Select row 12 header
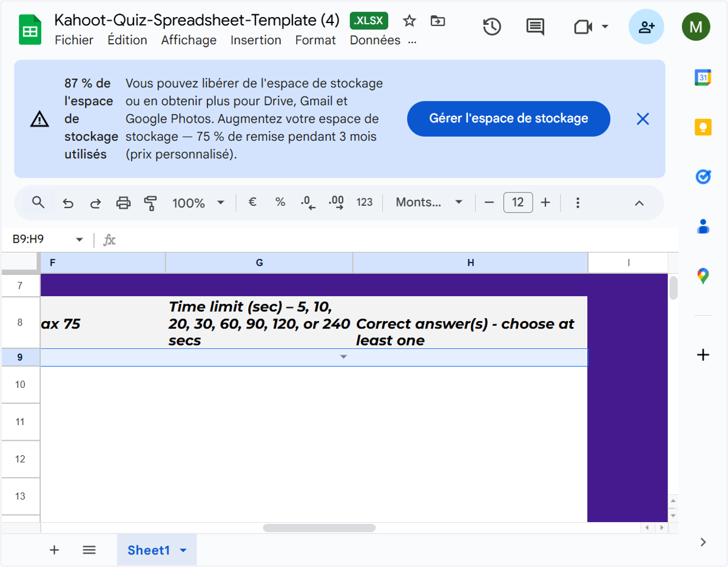Screen dimensions: 728x567 pyautogui.click(x=20, y=459)
